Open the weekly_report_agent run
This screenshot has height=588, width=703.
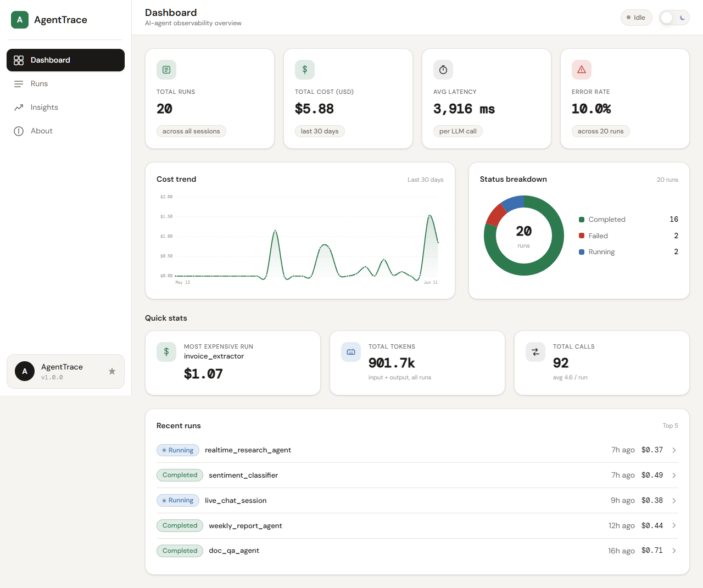pyautogui.click(x=417, y=525)
